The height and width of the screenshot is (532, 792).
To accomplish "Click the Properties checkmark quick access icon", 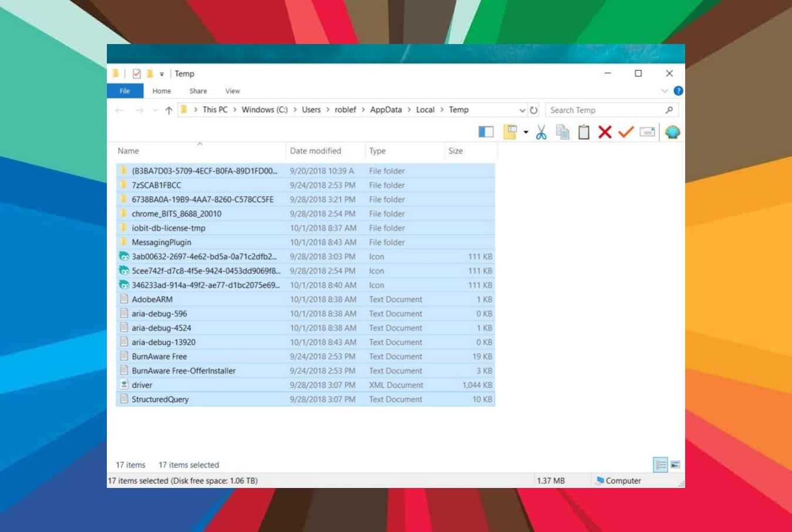I will coord(136,73).
